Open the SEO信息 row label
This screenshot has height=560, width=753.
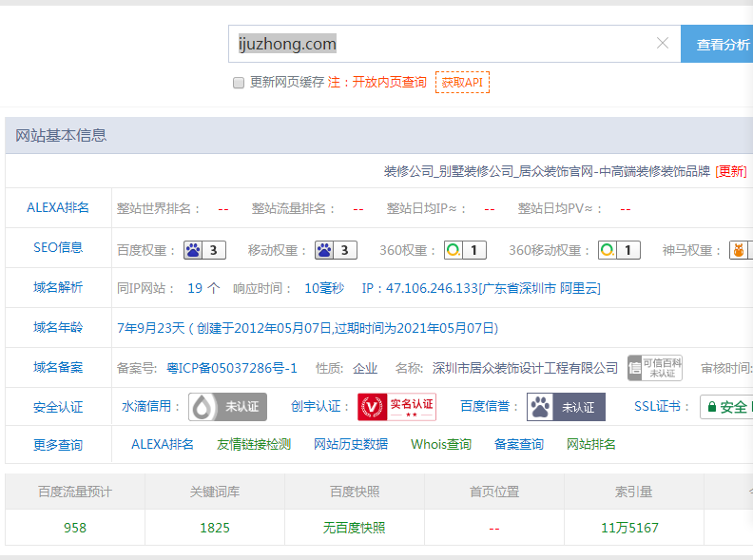[58, 247]
